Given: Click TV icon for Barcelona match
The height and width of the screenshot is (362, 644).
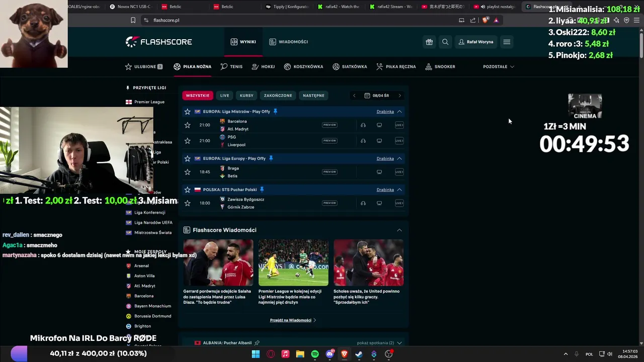Looking at the screenshot, I should pyautogui.click(x=379, y=125).
